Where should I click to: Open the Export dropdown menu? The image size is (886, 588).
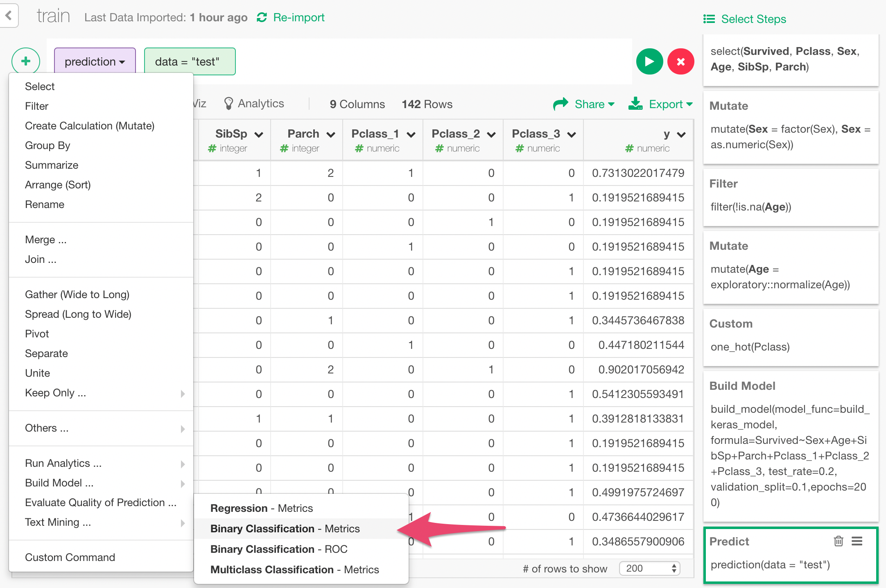click(x=660, y=104)
